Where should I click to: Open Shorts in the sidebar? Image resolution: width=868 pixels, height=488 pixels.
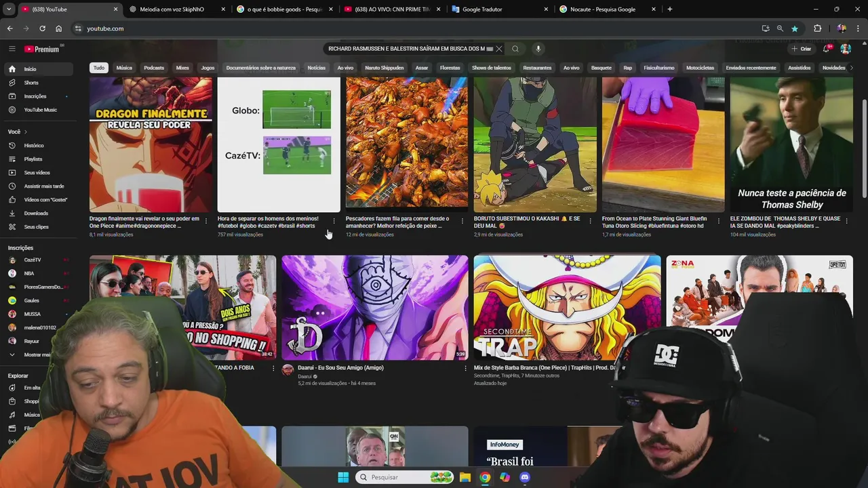[38, 83]
